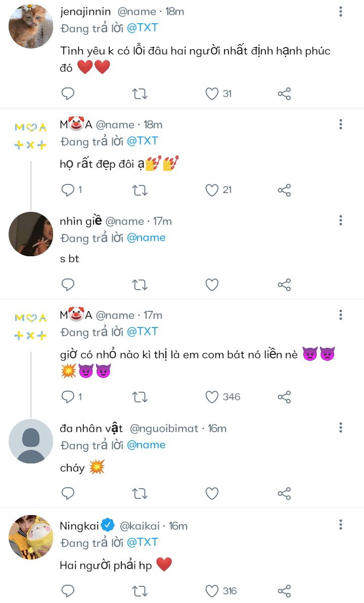The height and width of the screenshot is (603, 364).
Task: Open more options on "s bt" reply
Action: pos(341,220)
